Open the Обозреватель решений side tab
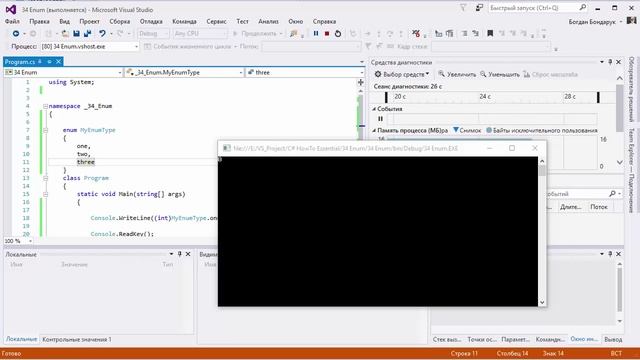640x360 pixels. 631,89
